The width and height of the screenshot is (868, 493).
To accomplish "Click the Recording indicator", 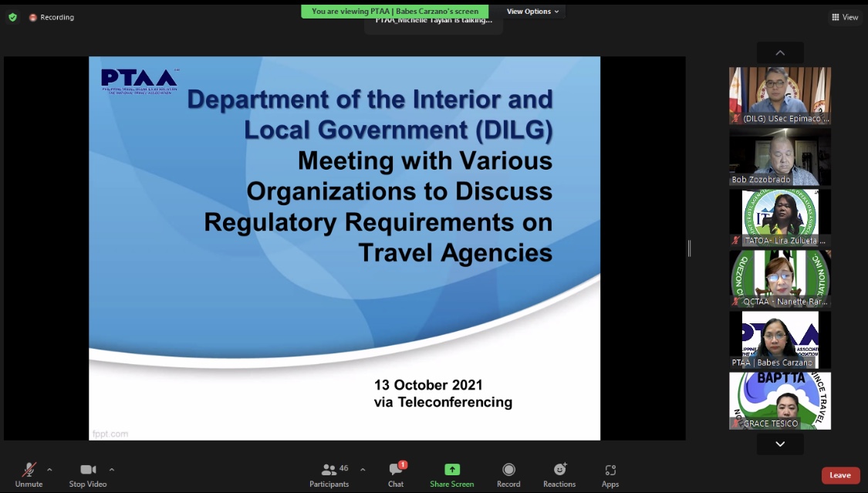I will (52, 17).
